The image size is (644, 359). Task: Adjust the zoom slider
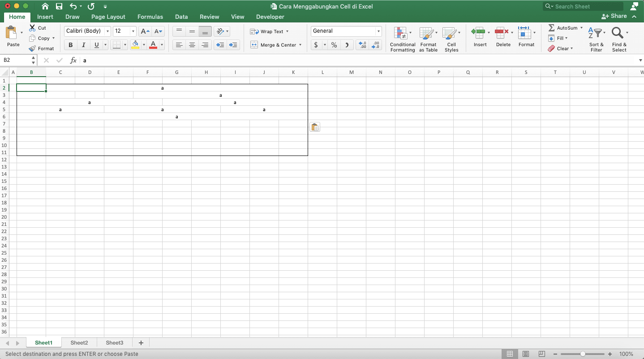pyautogui.click(x=583, y=354)
